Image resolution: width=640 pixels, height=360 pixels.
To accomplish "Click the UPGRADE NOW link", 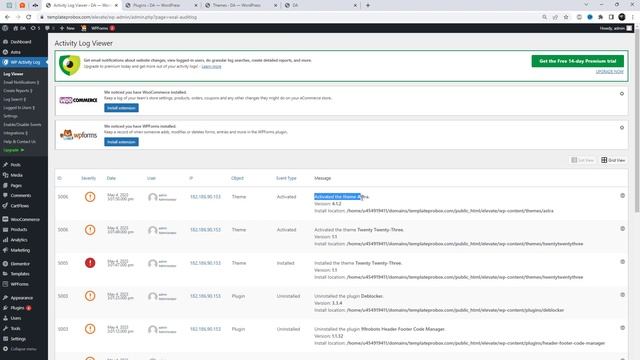I will point(609,71).
